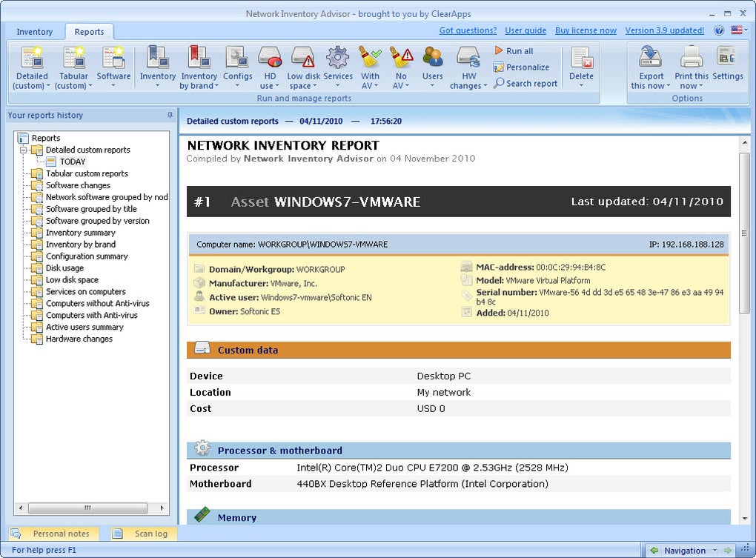756x558 pixels.
Task: Click the Buy license now link
Action: pos(586,30)
